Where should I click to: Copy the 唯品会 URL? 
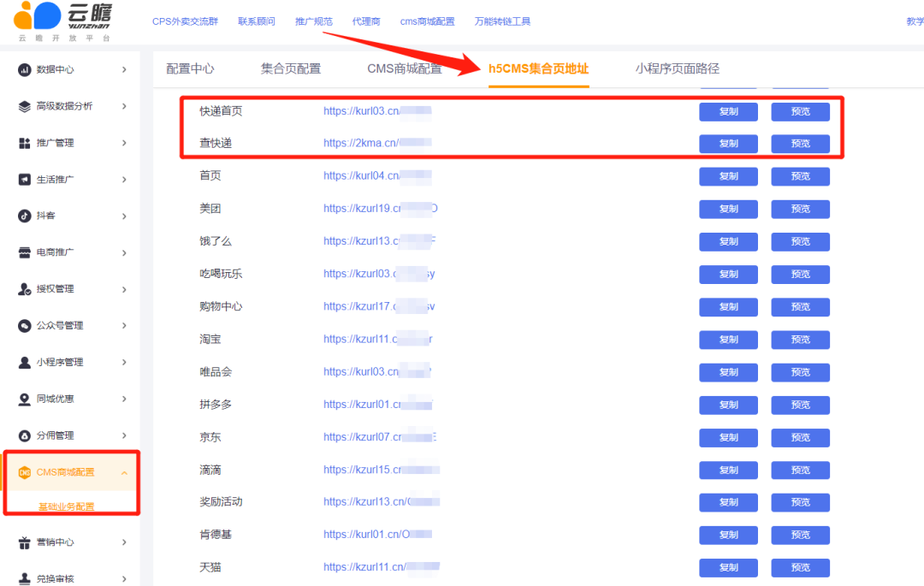tap(728, 372)
